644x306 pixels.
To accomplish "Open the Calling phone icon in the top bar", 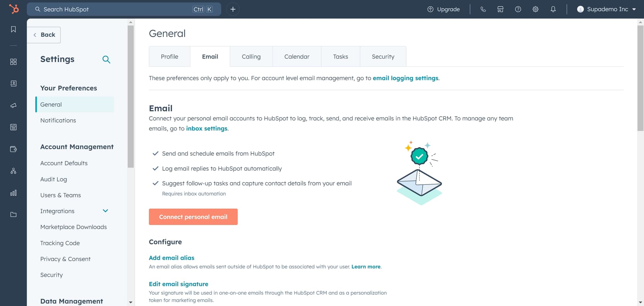I will click(483, 9).
